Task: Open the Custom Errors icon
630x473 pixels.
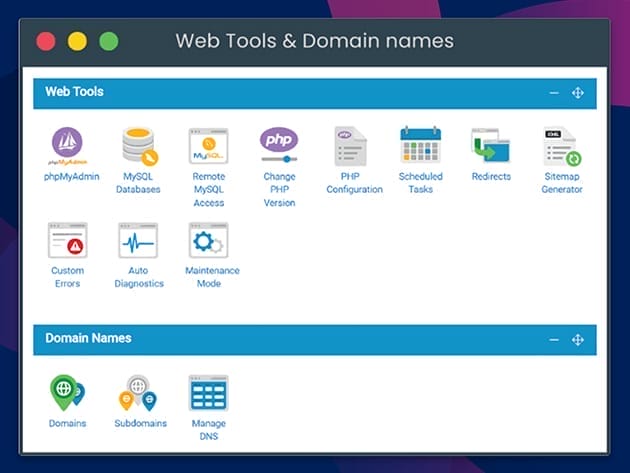Action: coord(67,241)
